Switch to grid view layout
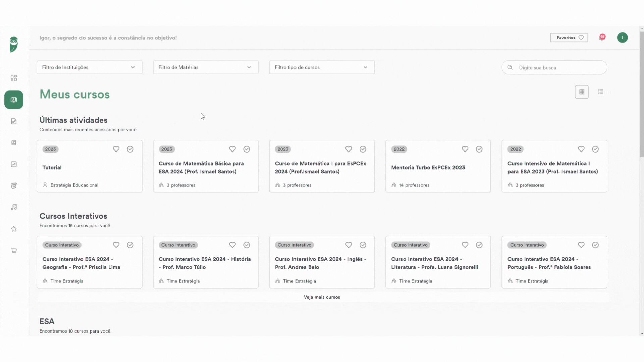The width and height of the screenshot is (644, 362). (582, 92)
